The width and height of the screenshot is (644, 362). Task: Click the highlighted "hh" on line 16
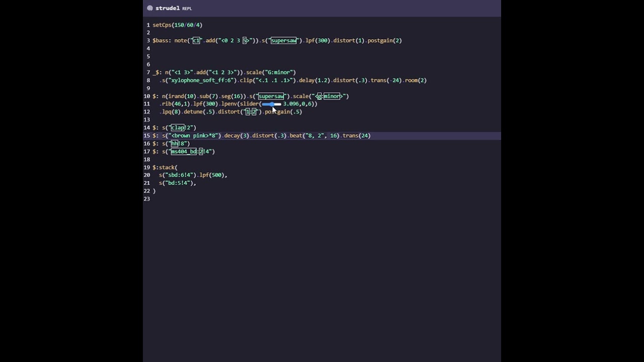coord(175,144)
